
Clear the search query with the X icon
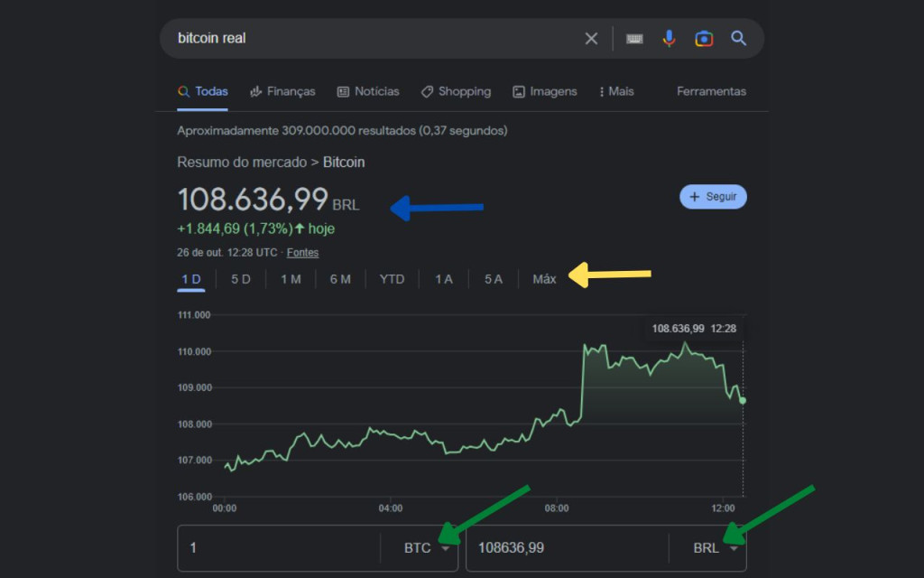591,38
